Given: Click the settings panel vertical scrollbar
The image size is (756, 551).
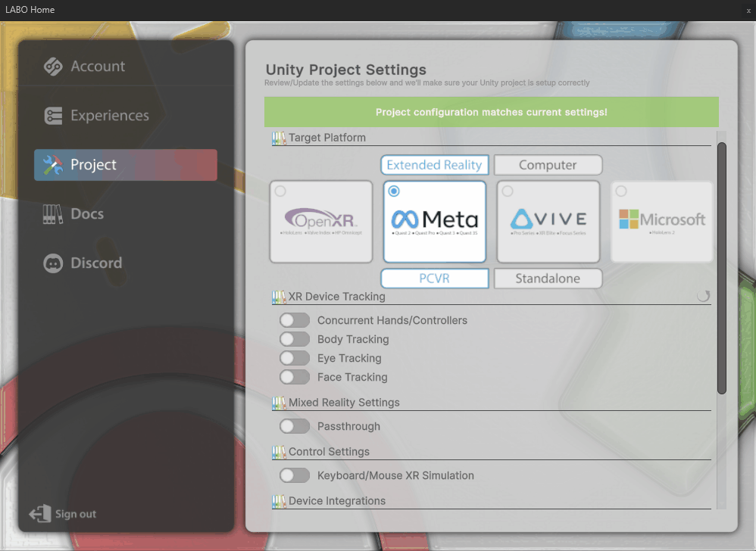Looking at the screenshot, I should click(x=721, y=268).
